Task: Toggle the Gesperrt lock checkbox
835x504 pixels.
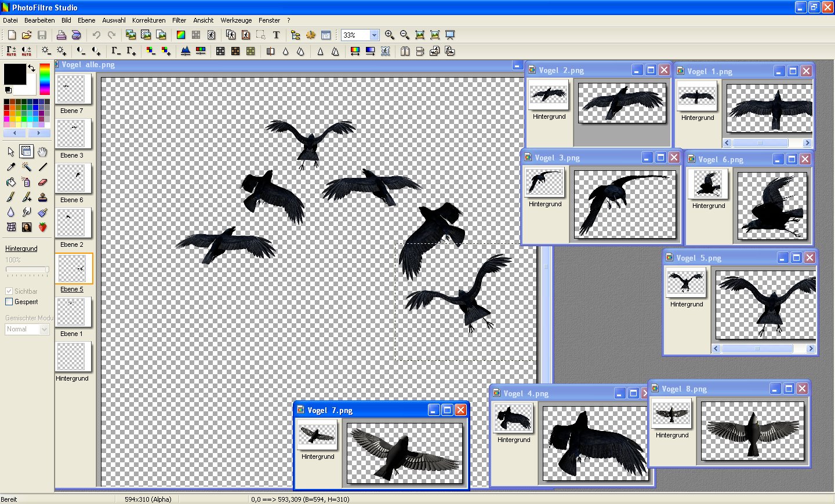Action: tap(9, 302)
